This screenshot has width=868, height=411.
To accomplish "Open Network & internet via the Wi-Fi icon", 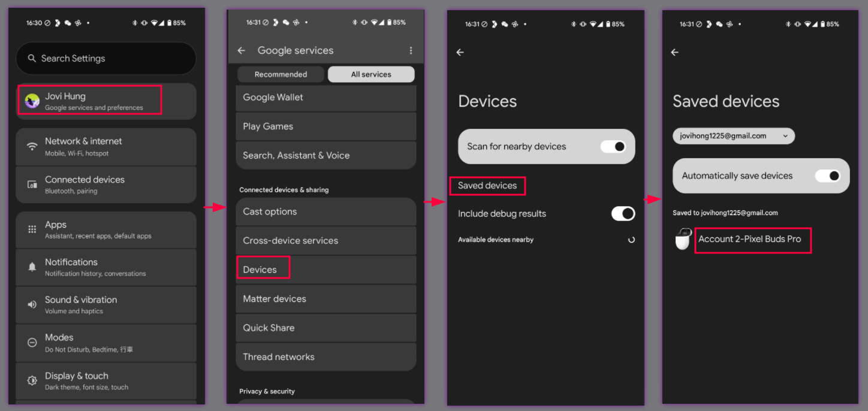I will [x=32, y=146].
